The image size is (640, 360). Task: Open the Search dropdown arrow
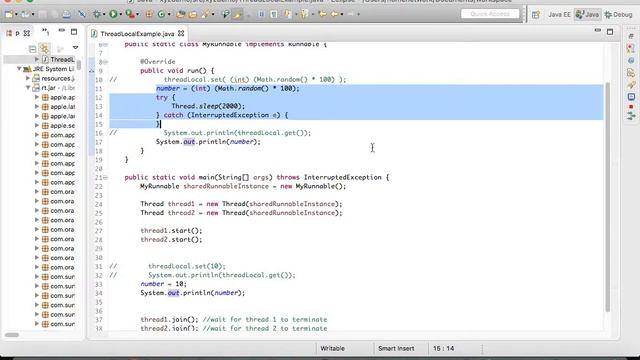(213, 15)
